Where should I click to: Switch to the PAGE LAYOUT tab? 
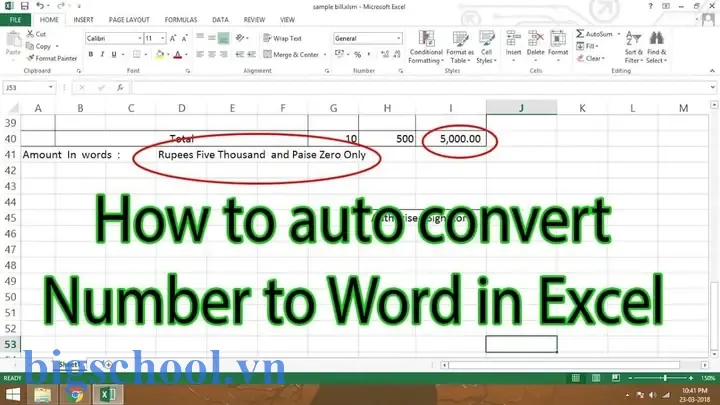[129, 20]
